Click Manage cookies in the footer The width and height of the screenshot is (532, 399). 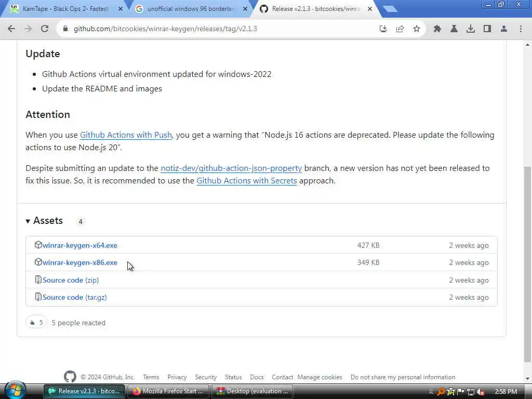click(320, 377)
